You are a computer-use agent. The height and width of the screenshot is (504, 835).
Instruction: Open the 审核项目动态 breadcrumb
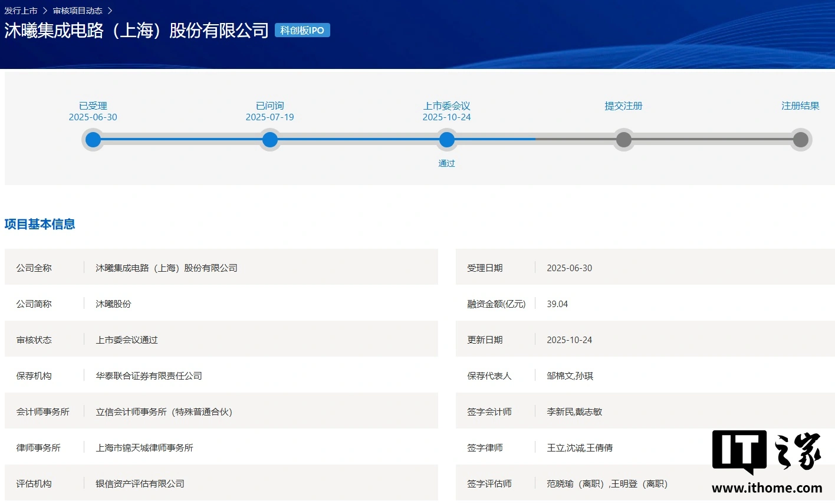point(77,11)
